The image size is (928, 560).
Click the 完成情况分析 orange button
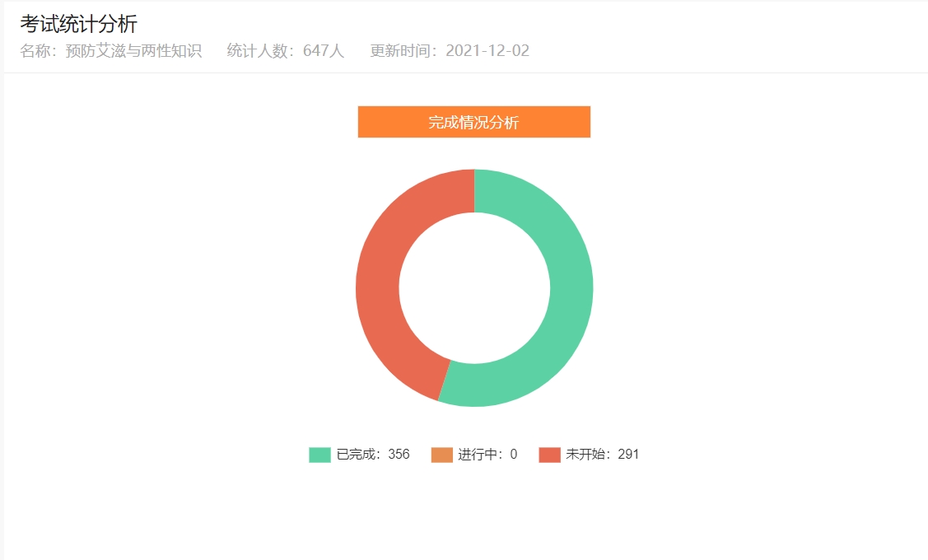(473, 122)
